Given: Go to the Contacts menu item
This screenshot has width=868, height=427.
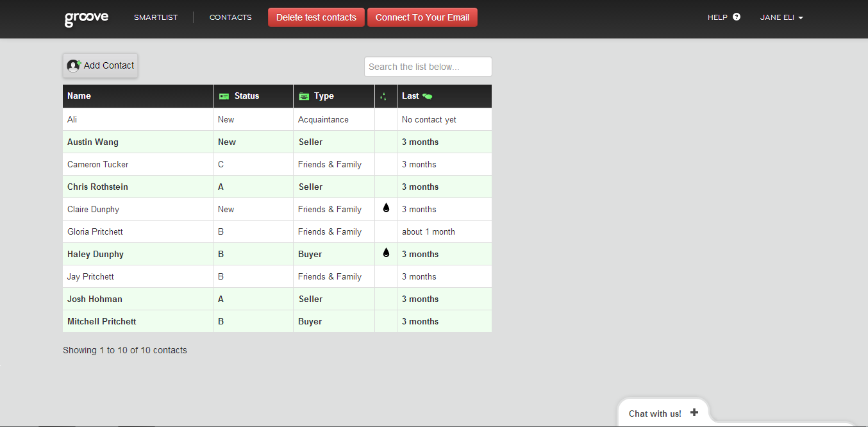Looking at the screenshot, I should (x=230, y=17).
